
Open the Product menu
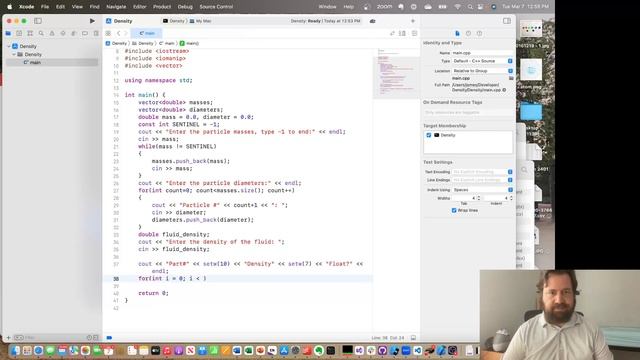pyautogui.click(x=162, y=7)
